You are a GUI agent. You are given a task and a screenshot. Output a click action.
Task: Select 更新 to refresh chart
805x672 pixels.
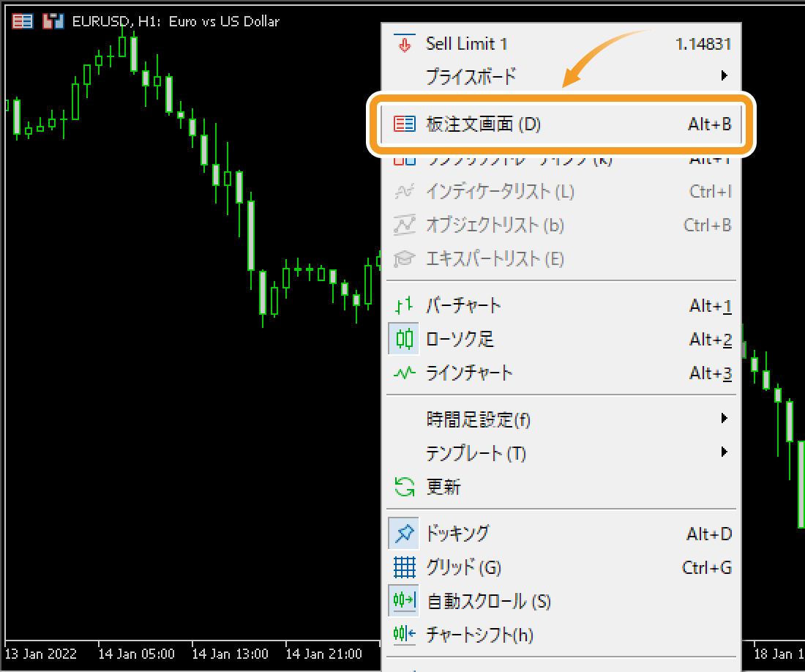(561, 487)
